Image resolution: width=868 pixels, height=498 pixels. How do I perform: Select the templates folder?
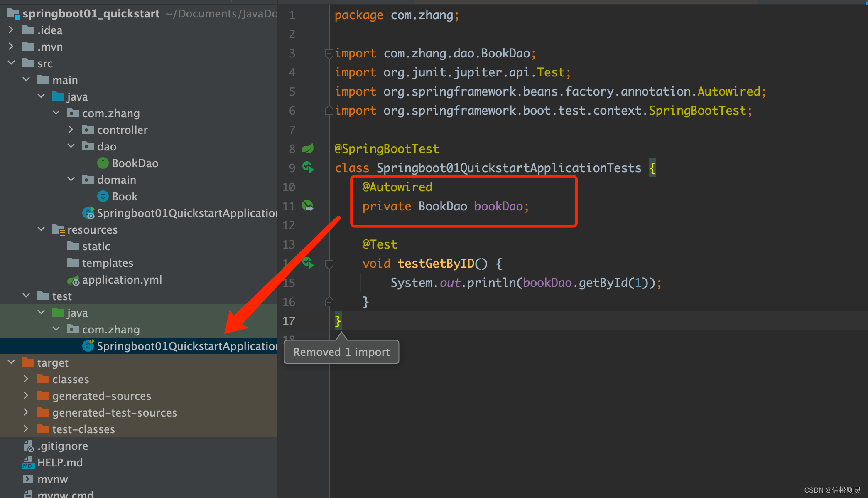(x=108, y=263)
